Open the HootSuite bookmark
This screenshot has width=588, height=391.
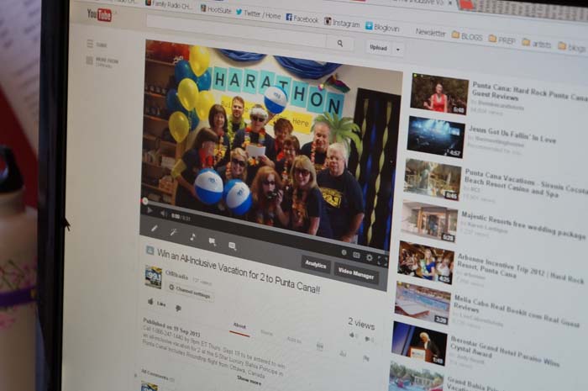(216, 9)
